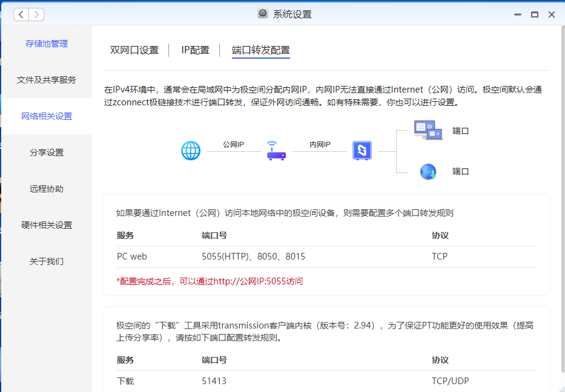Image resolution: width=565 pixels, height=392 pixels.
Task: Open the 分享设置 section
Action: 47,152
